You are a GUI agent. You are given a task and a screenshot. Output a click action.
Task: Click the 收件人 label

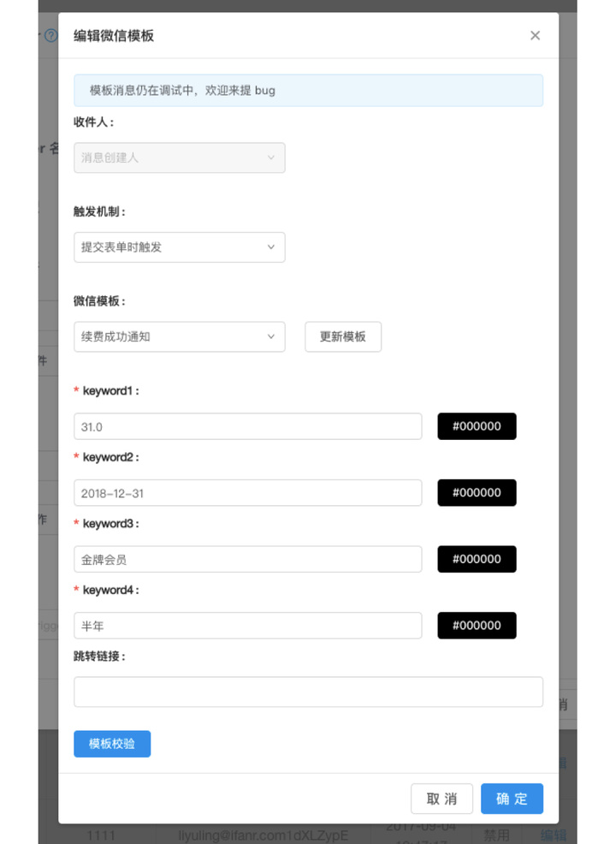[93, 122]
